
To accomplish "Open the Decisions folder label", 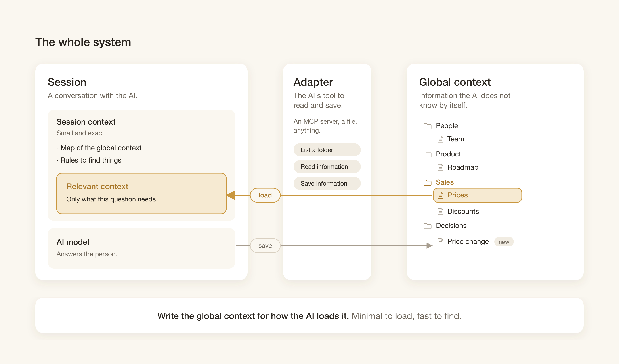I will click(451, 225).
